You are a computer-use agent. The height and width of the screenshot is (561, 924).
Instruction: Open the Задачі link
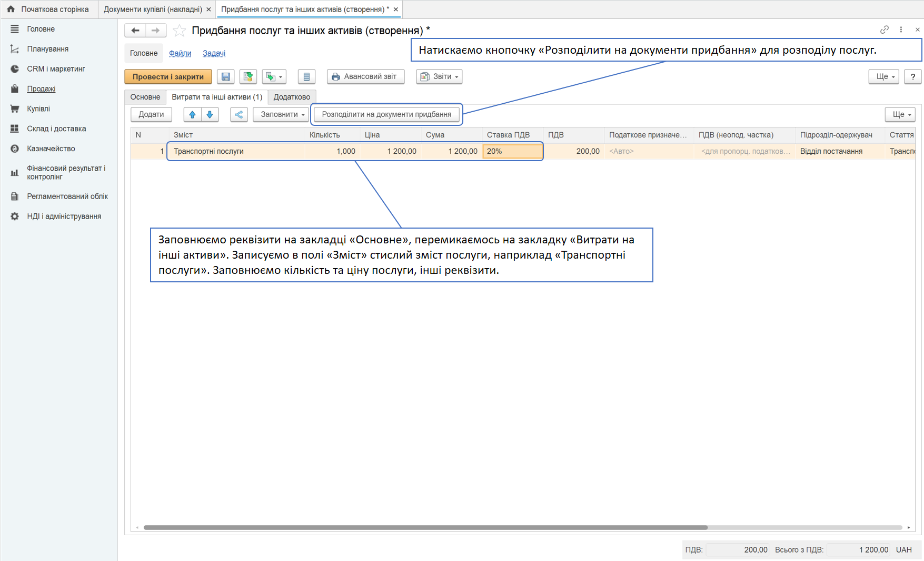click(x=214, y=53)
